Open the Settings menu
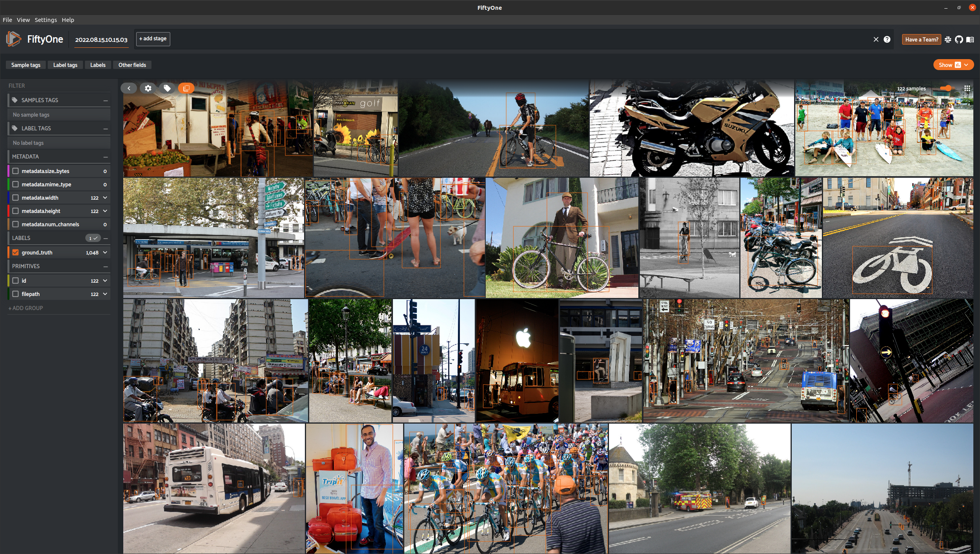The width and height of the screenshot is (980, 554). pos(45,20)
